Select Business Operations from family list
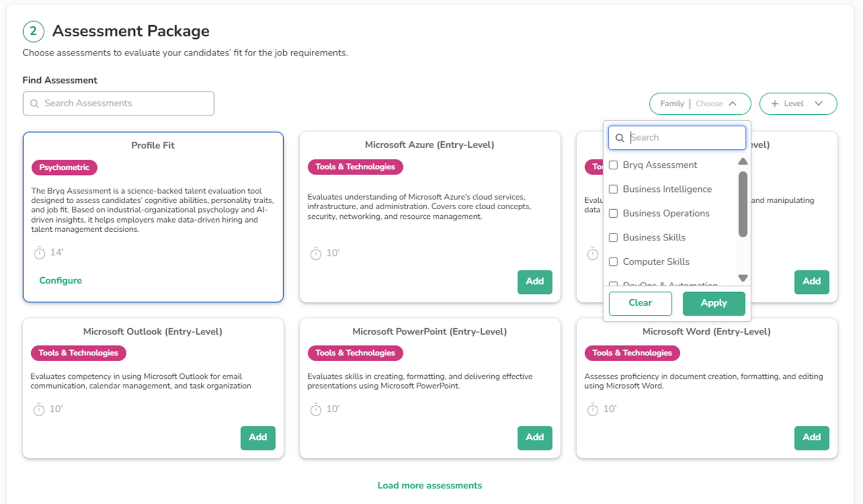The image size is (863, 504). 666,213
